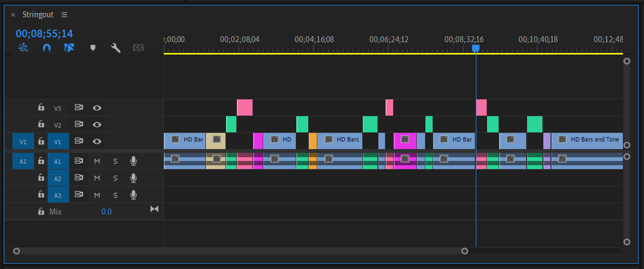Image resolution: width=644 pixels, height=269 pixels.
Task: Toggle track lock for V1
Action: pos(41,141)
